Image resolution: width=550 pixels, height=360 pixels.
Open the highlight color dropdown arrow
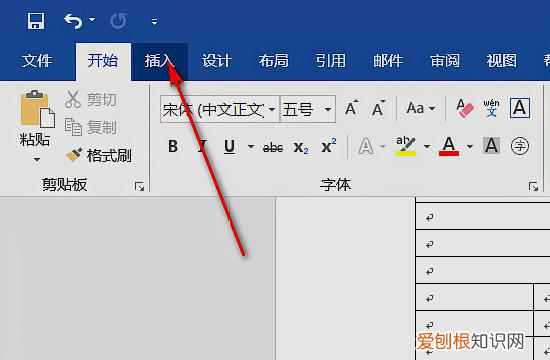pyautogui.click(x=427, y=146)
